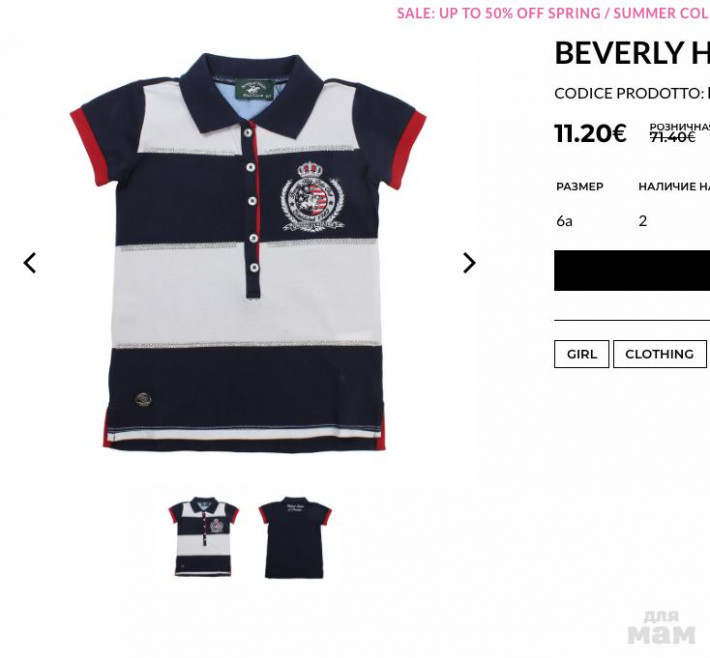Click the next image arrow
Viewport: 710px width, 658px height.
469,263
